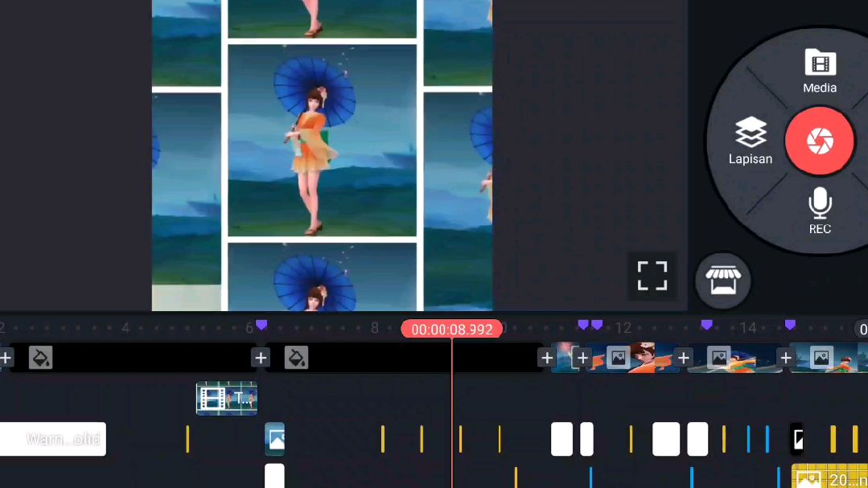Select the yellow layer labeled 20...n
Viewport: 868px width, 488px height.
click(830, 477)
